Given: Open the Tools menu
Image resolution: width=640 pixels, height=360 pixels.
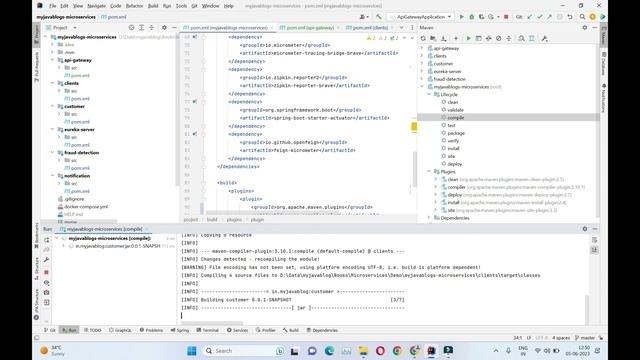Looking at the screenshot, I should click(x=181, y=6).
